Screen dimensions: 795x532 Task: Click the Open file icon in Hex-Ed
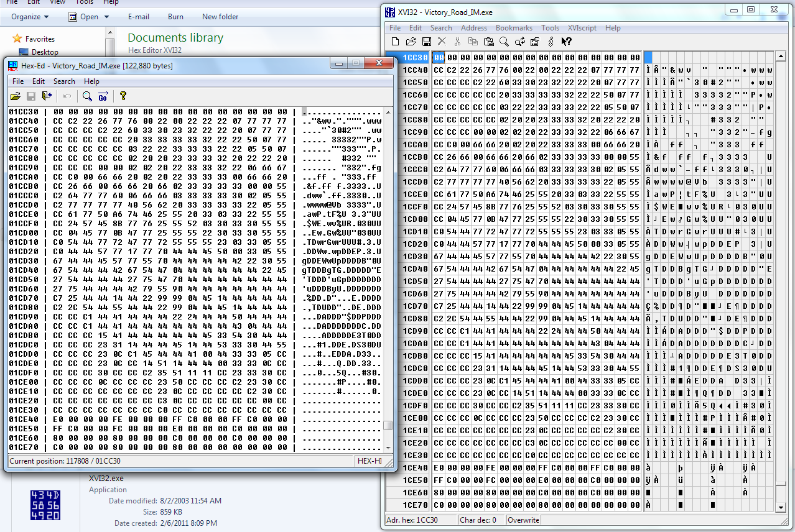point(15,96)
